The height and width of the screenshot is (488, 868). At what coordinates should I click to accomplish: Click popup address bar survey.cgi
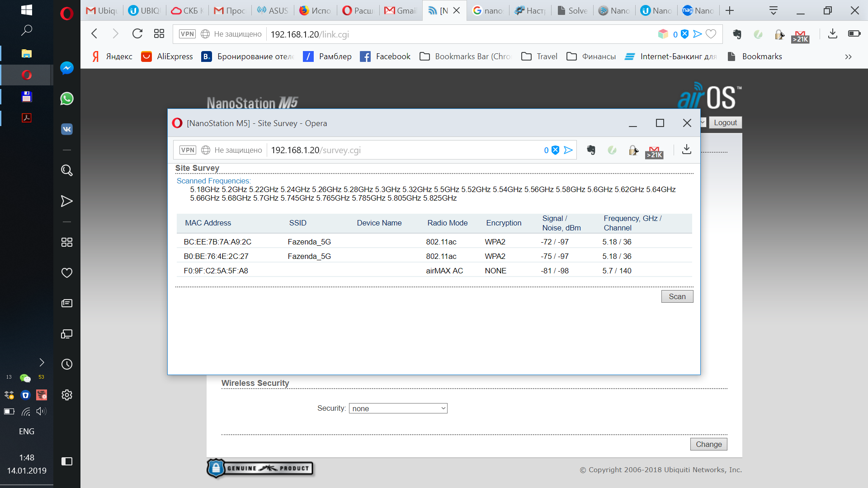pos(316,150)
